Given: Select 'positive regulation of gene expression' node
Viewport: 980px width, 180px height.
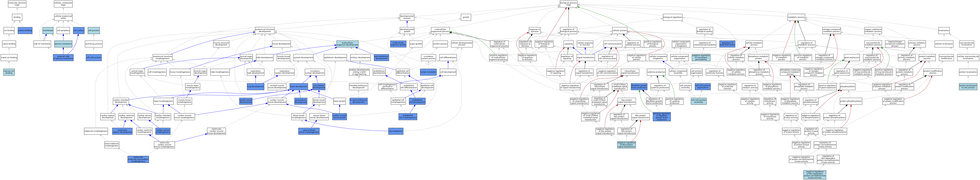Looking at the screenshot, I should [x=827, y=87].
